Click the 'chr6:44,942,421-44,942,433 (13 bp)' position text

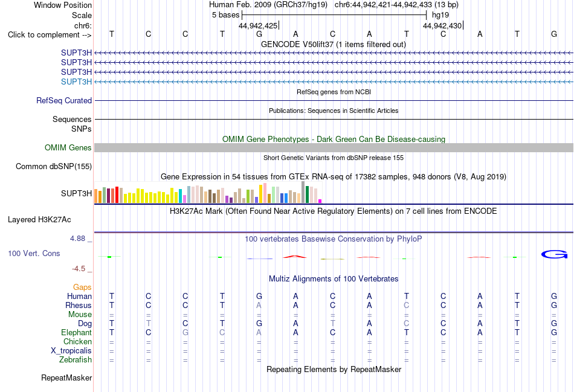pyautogui.click(x=396, y=5)
